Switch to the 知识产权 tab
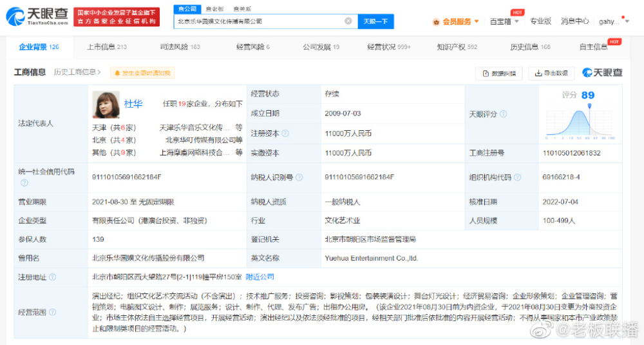Viewport: 644px width, 345px height. tap(457, 47)
